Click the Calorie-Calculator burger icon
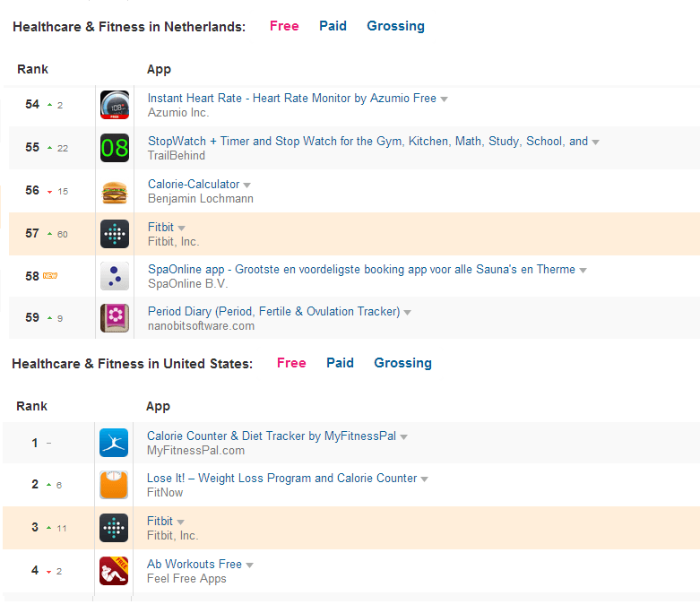 [115, 193]
